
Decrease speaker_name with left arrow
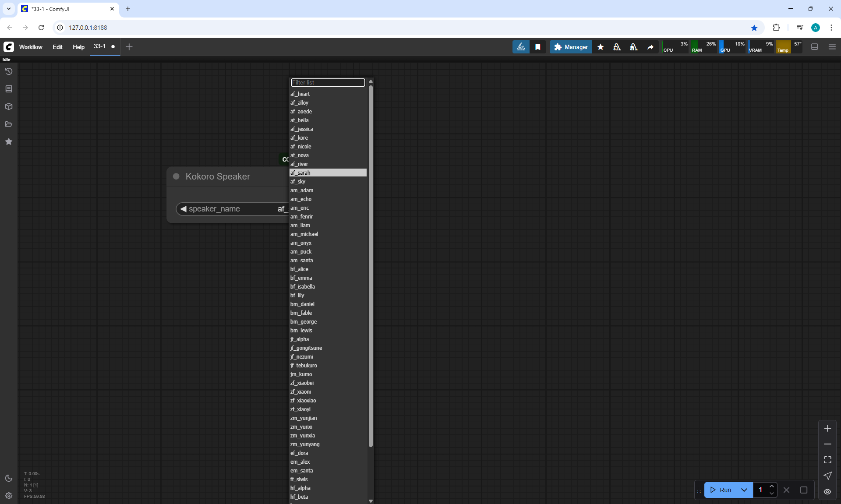pos(183,209)
